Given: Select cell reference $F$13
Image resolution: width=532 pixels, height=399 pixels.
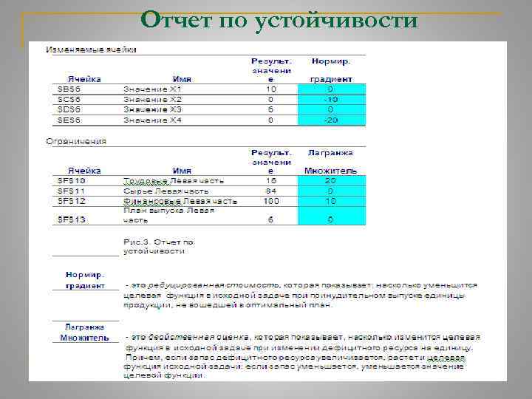Looking at the screenshot, I should [x=71, y=220].
